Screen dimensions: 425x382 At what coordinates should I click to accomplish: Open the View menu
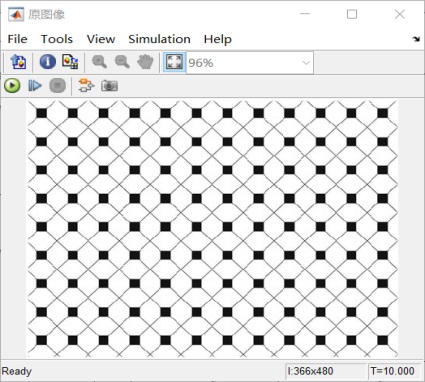[101, 39]
